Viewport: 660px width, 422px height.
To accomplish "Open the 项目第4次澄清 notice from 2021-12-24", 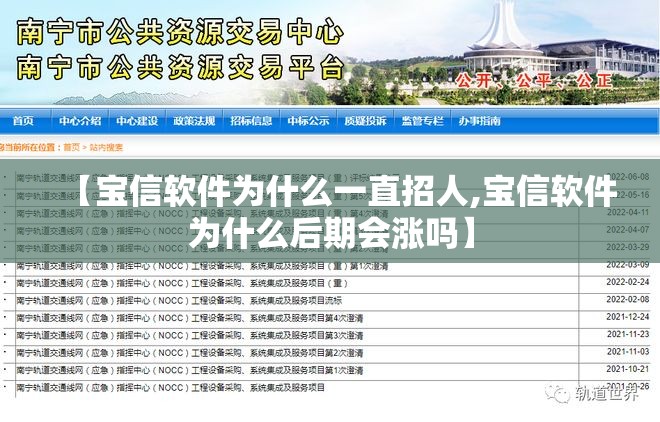I will point(189,318).
